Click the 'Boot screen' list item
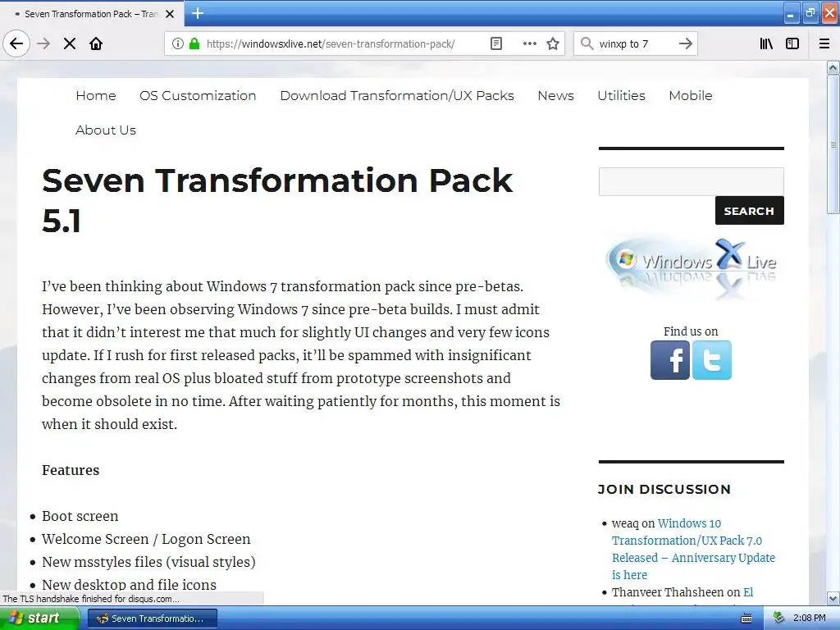 coord(80,516)
